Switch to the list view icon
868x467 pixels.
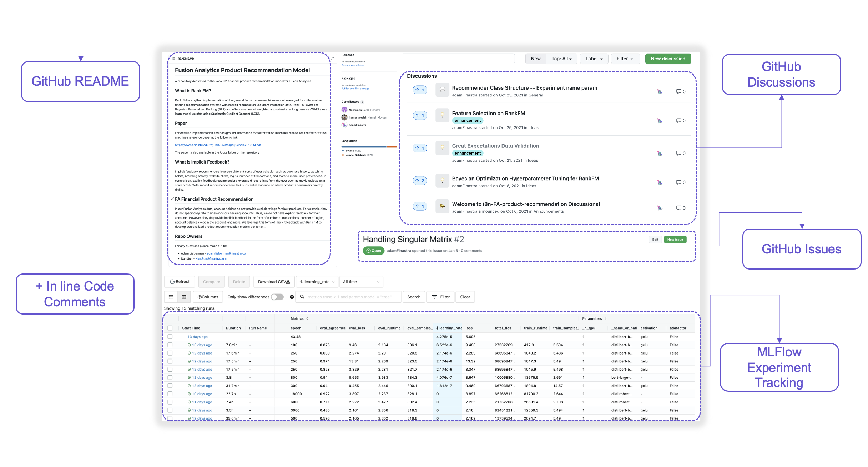click(171, 297)
